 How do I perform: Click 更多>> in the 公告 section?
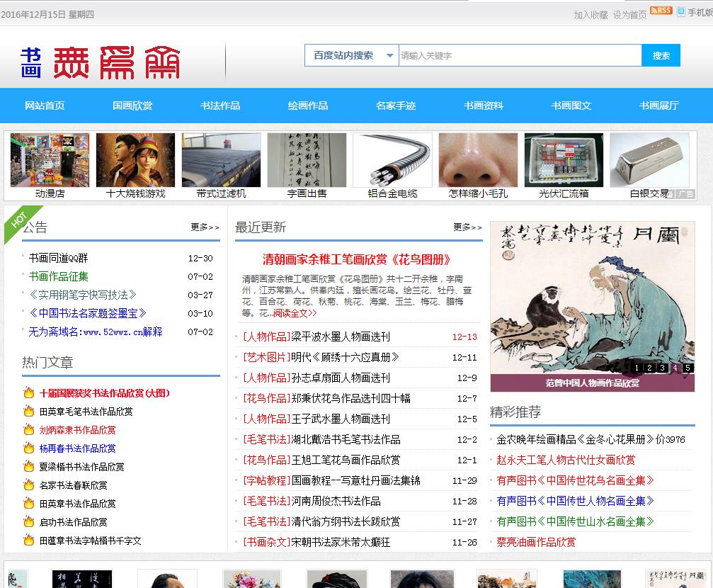205,227
